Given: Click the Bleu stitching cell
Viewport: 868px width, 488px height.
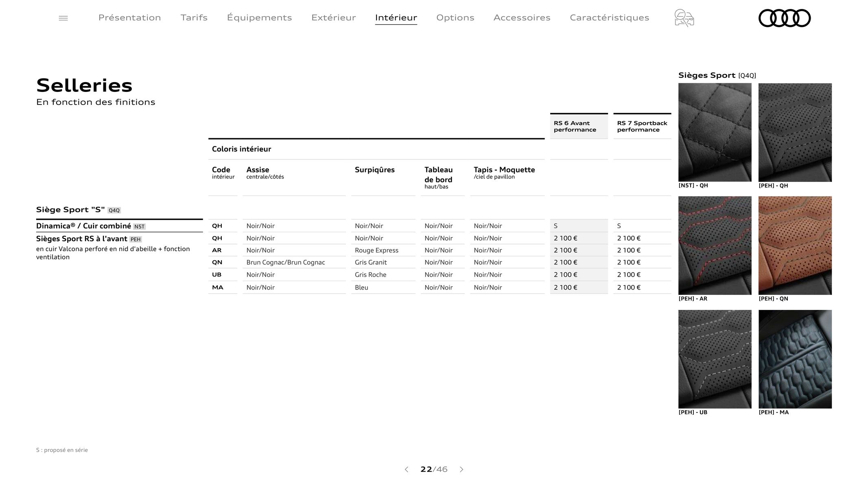Looking at the screenshot, I should (x=361, y=288).
